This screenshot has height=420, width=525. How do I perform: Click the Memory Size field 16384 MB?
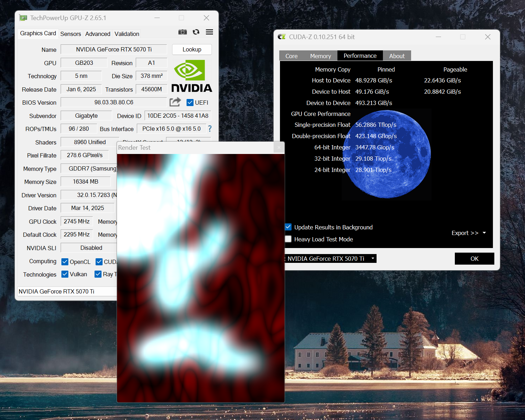coord(86,181)
